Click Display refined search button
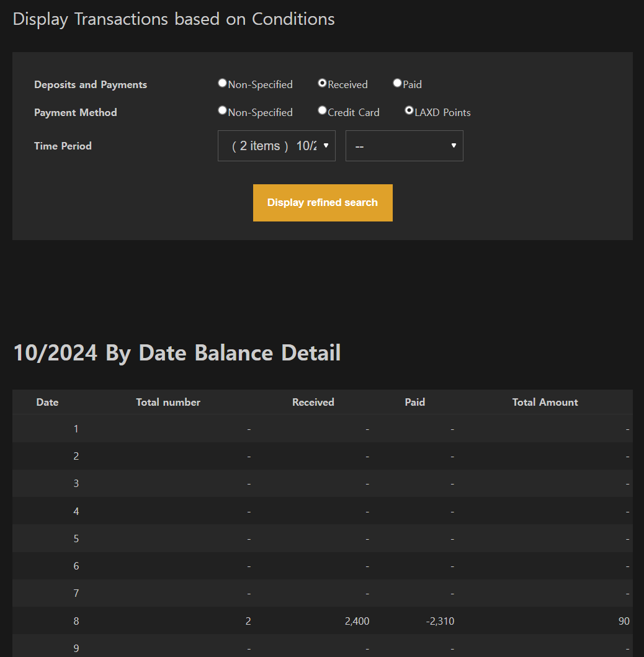The width and height of the screenshot is (644, 657). pyautogui.click(x=323, y=203)
